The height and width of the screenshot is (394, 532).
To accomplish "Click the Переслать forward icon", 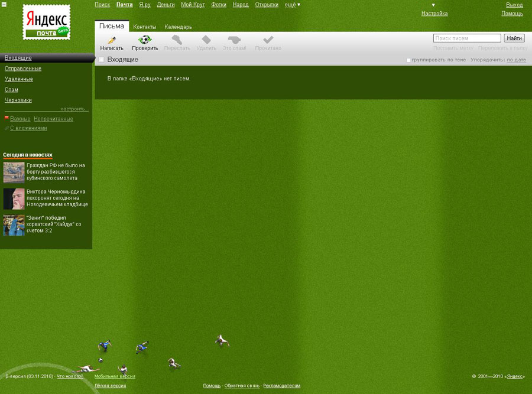I will pos(177,40).
